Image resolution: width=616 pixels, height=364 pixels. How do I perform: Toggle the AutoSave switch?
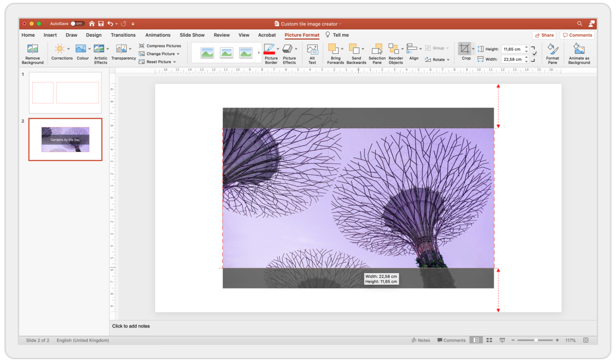pos(77,23)
